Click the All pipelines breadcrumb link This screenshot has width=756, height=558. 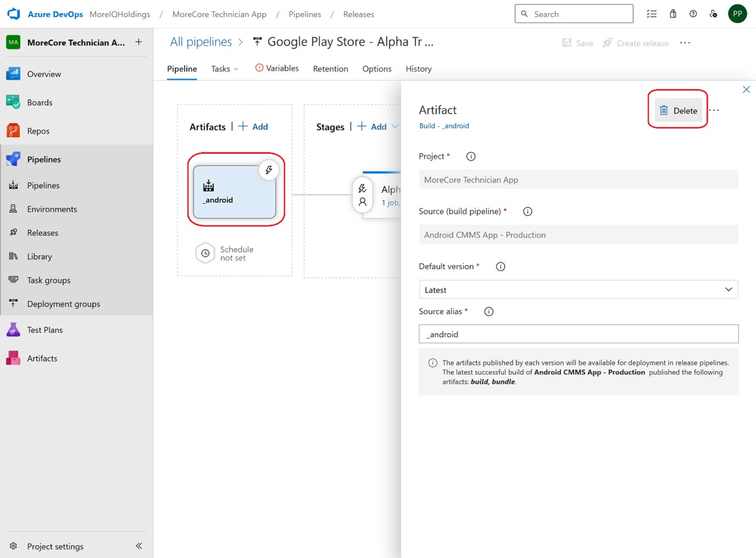[x=201, y=42]
